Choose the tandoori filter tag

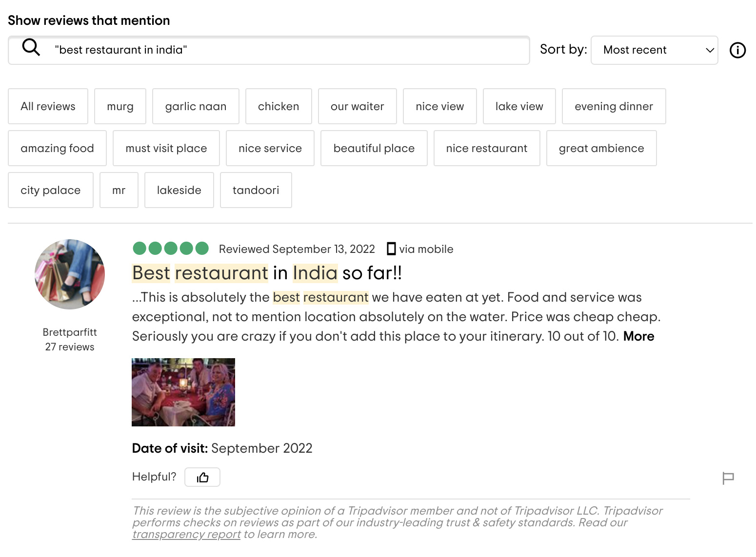[x=256, y=190]
